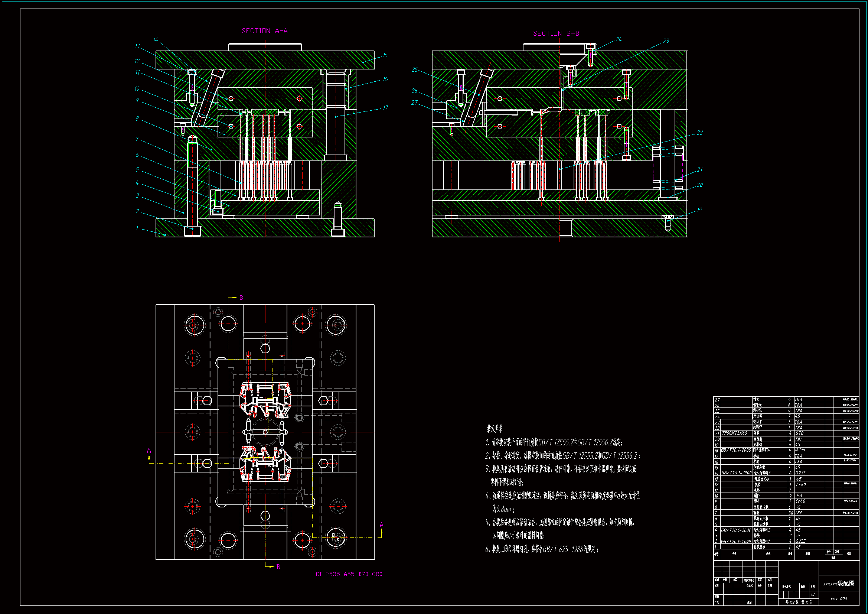Select part callout number 27 in Section B-B
Screen dimensions: 868x614
pyautogui.click(x=414, y=103)
